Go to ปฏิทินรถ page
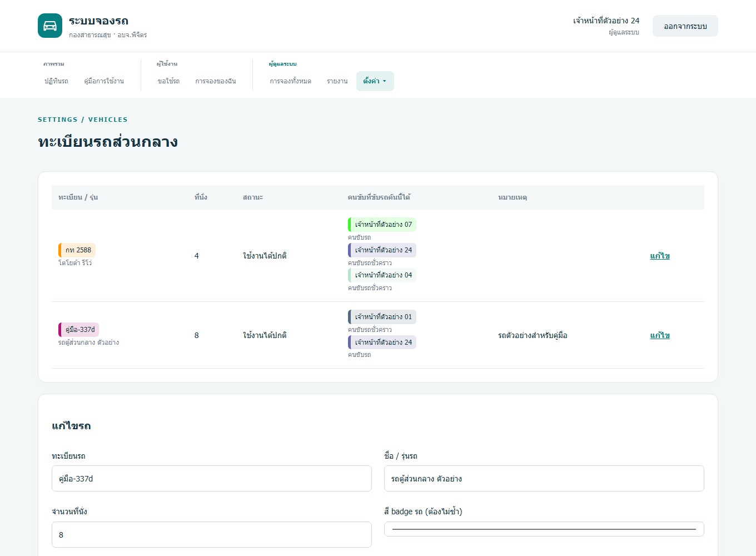Viewport: 756px width, 556px height. 56,81
